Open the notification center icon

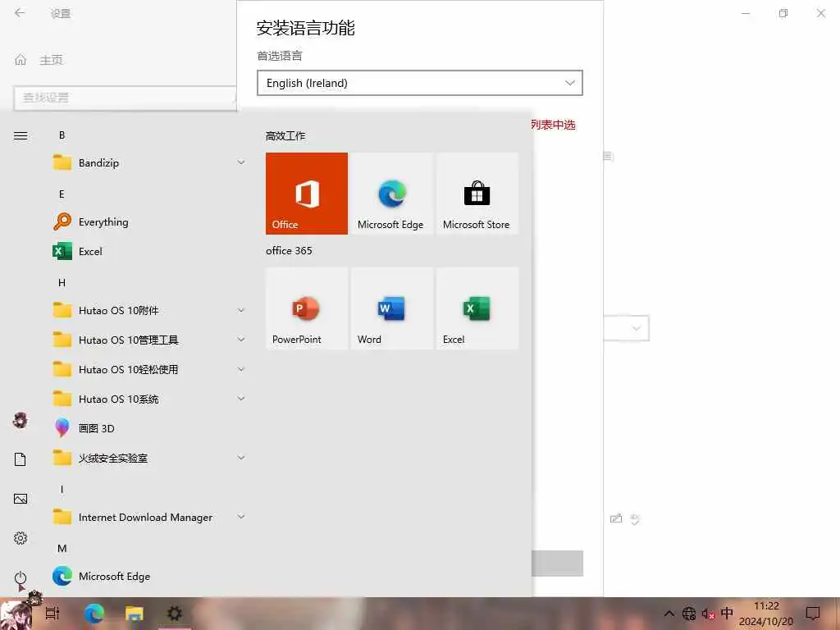(x=813, y=614)
